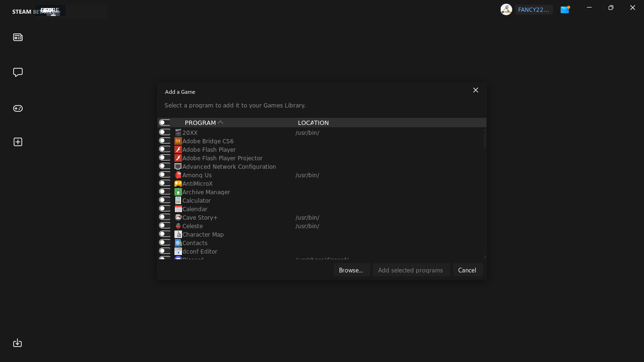The image size is (644, 362).
Task: Select the Advanced Network Configuration row text
Action: click(229, 166)
